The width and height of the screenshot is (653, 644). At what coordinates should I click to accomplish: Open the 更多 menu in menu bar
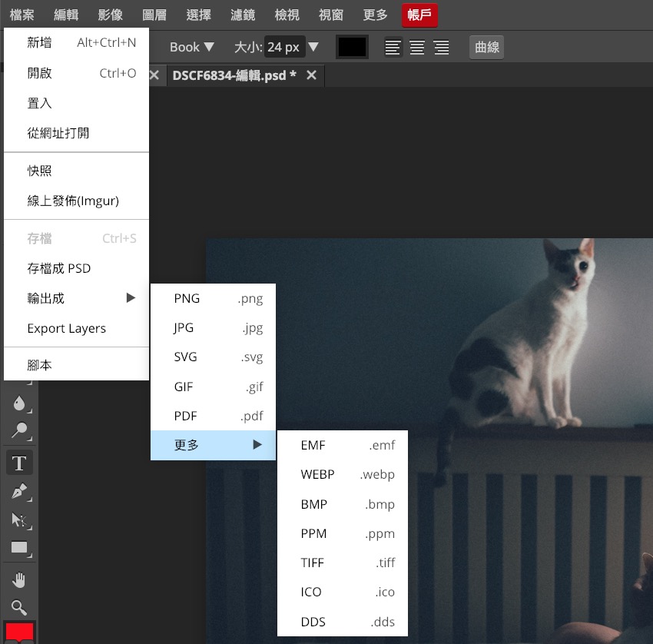[x=375, y=15]
